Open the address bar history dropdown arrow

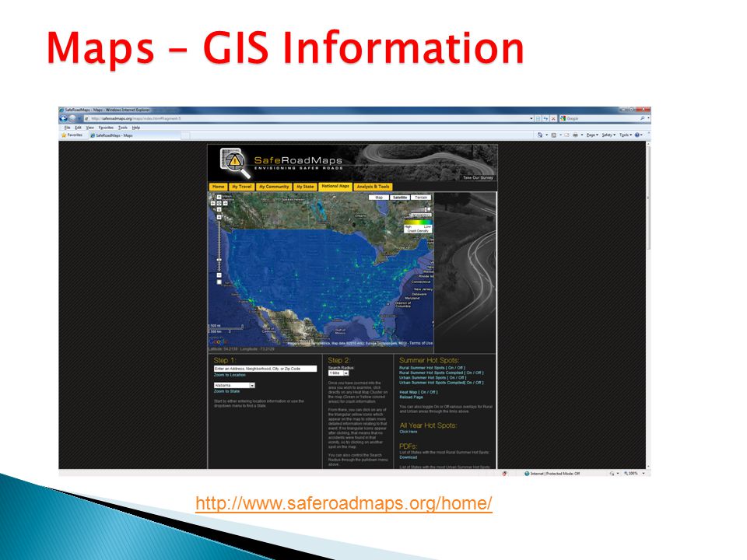tap(531, 118)
